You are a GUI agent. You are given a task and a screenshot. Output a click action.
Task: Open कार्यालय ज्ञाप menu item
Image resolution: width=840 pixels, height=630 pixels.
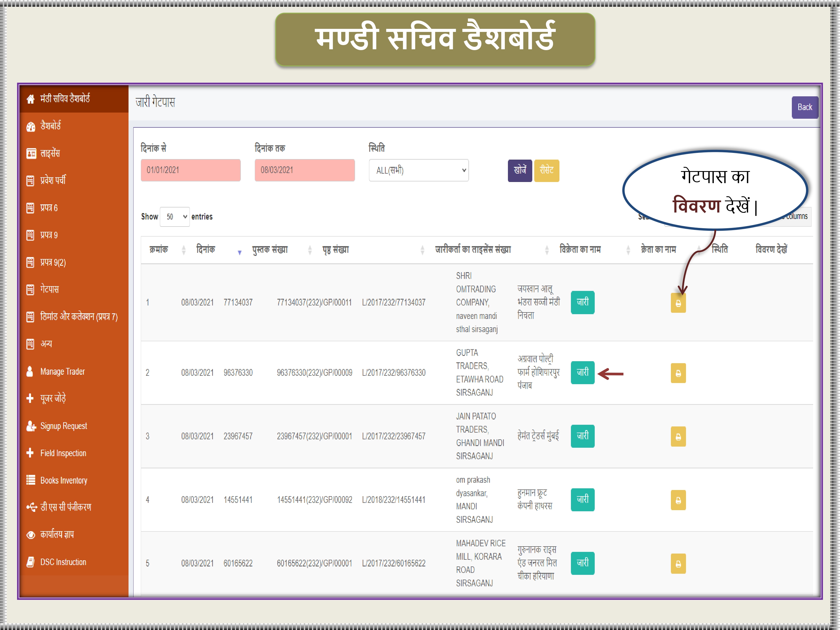[57, 535]
